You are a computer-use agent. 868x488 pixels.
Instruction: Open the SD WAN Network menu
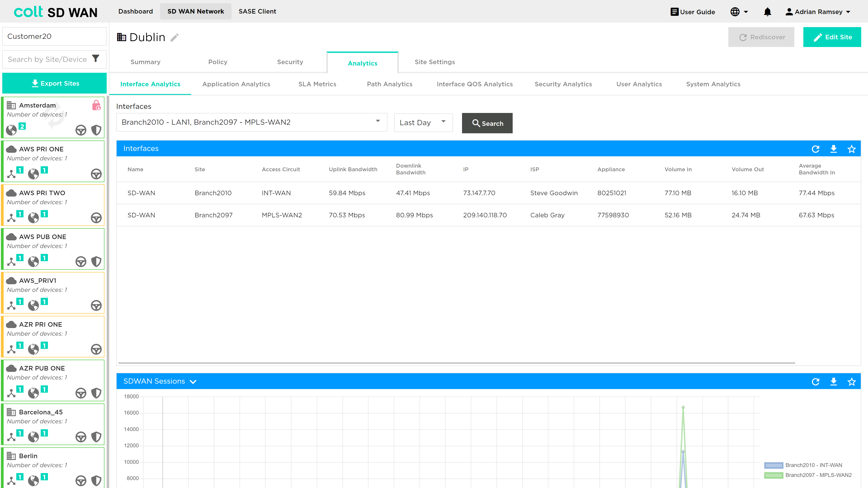point(196,12)
